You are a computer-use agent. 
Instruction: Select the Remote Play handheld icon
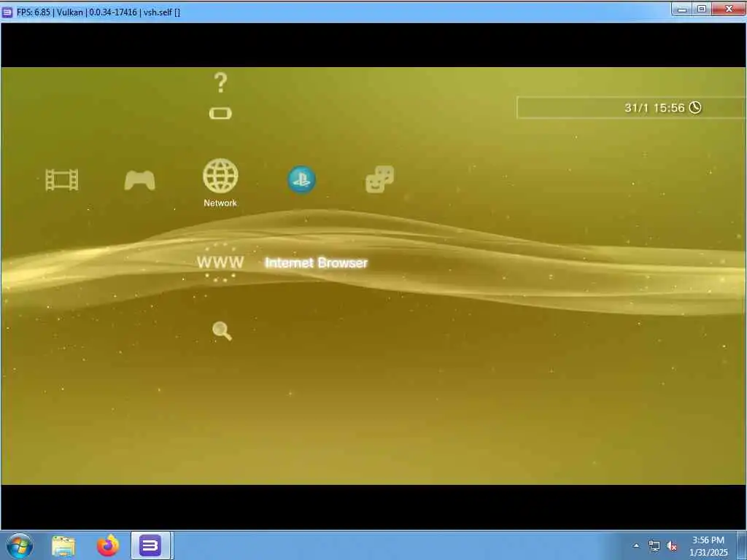(x=220, y=113)
